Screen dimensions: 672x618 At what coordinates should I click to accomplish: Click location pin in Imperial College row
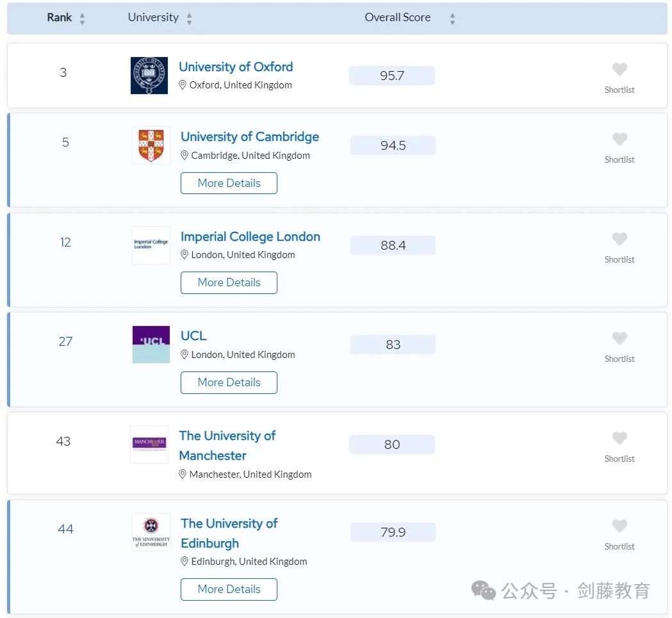[x=184, y=255]
